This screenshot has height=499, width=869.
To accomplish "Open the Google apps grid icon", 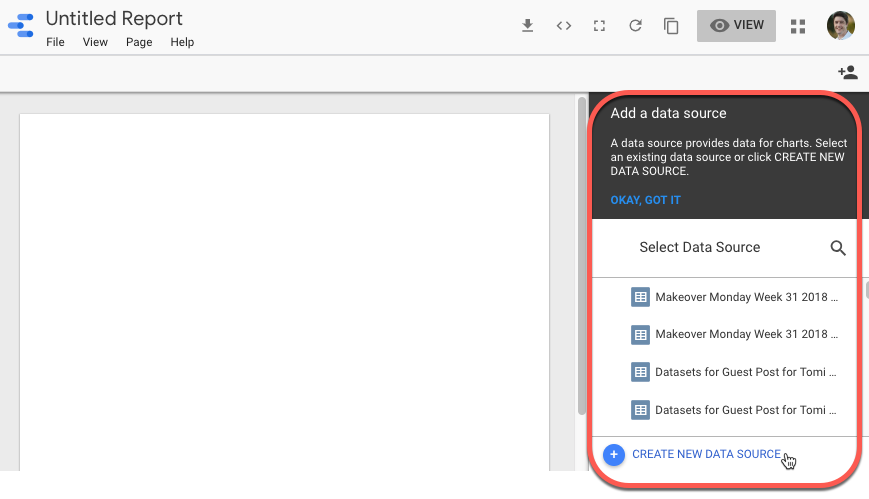I will [x=798, y=26].
